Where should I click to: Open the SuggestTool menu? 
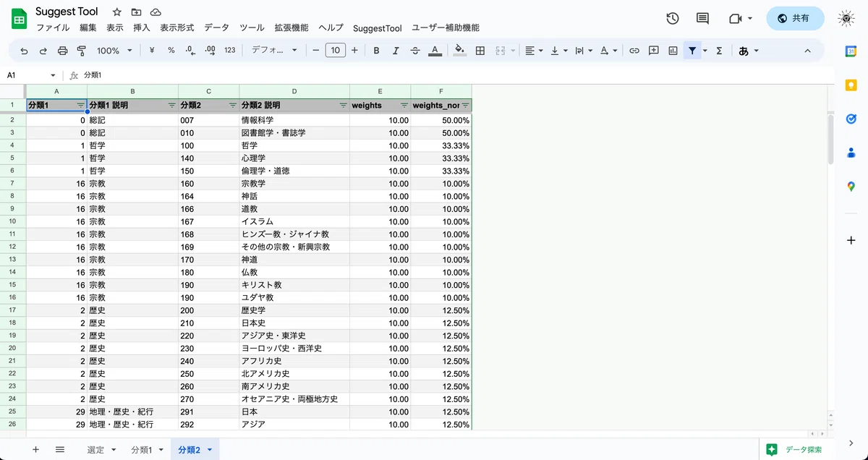point(378,28)
